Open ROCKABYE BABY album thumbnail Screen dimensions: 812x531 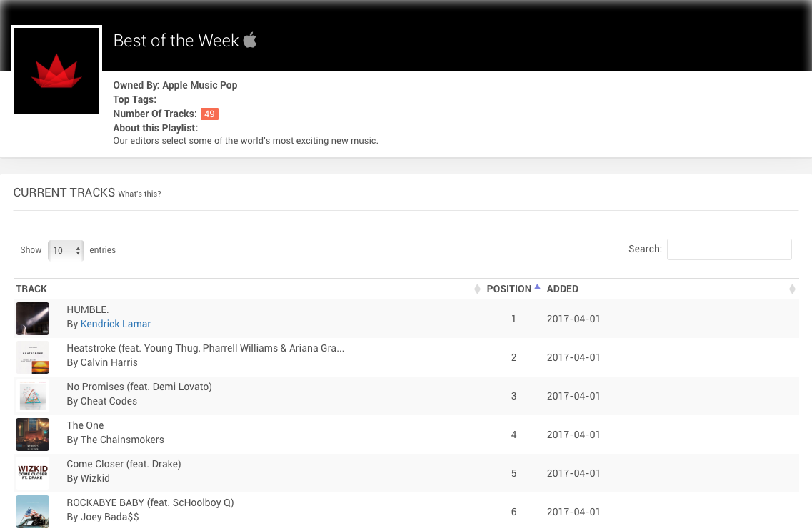click(x=33, y=512)
